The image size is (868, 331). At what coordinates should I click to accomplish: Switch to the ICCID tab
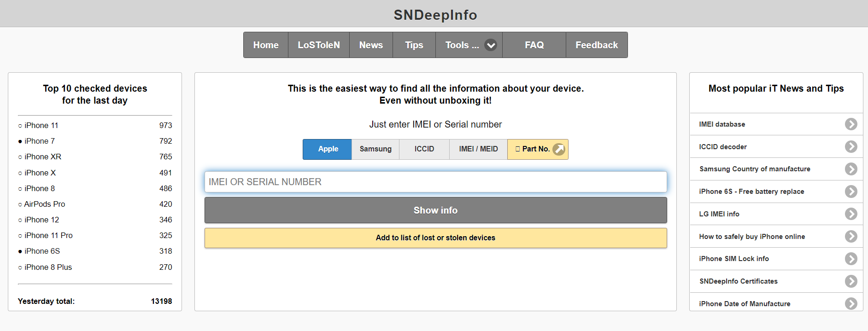point(424,149)
